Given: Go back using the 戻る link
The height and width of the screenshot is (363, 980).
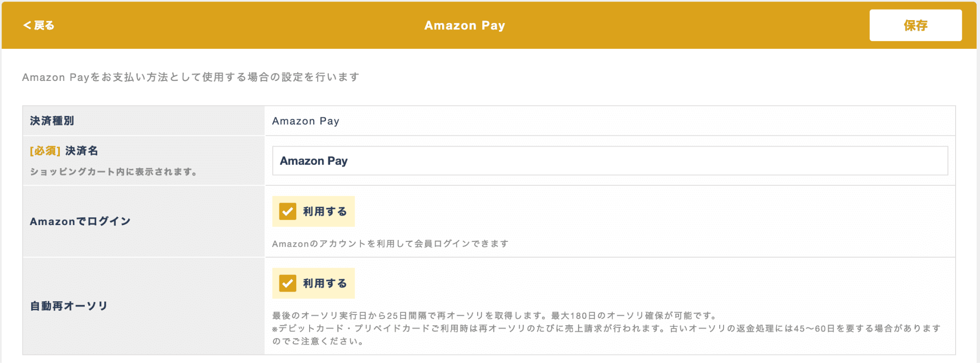Looking at the screenshot, I should pos(39,25).
